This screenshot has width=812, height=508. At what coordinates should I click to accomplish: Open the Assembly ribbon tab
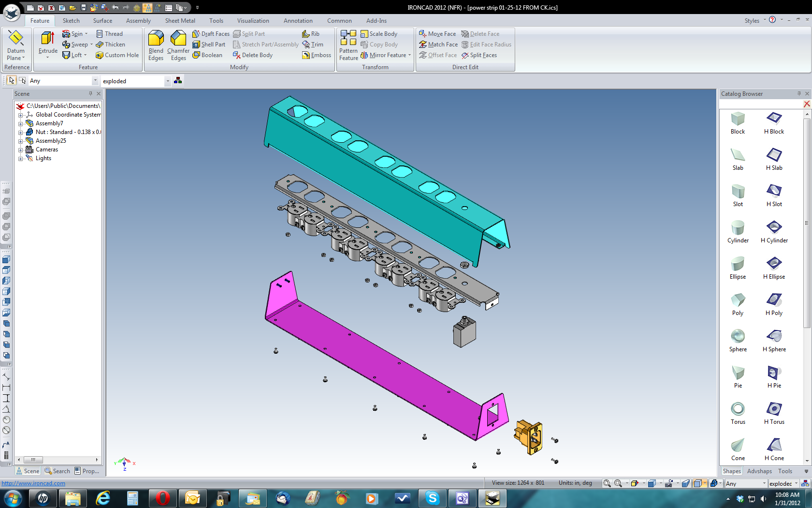pyautogui.click(x=138, y=21)
